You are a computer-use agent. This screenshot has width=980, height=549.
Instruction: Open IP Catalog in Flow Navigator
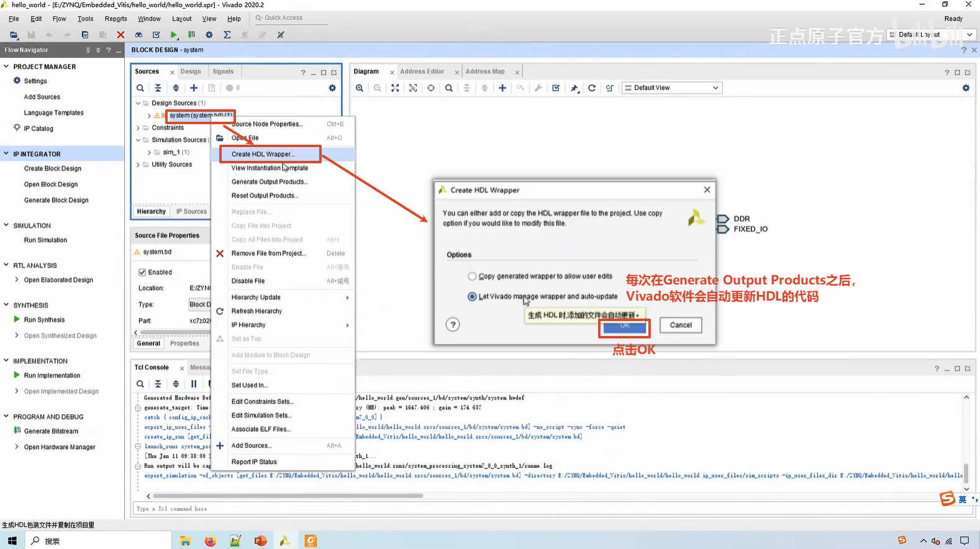tap(39, 129)
